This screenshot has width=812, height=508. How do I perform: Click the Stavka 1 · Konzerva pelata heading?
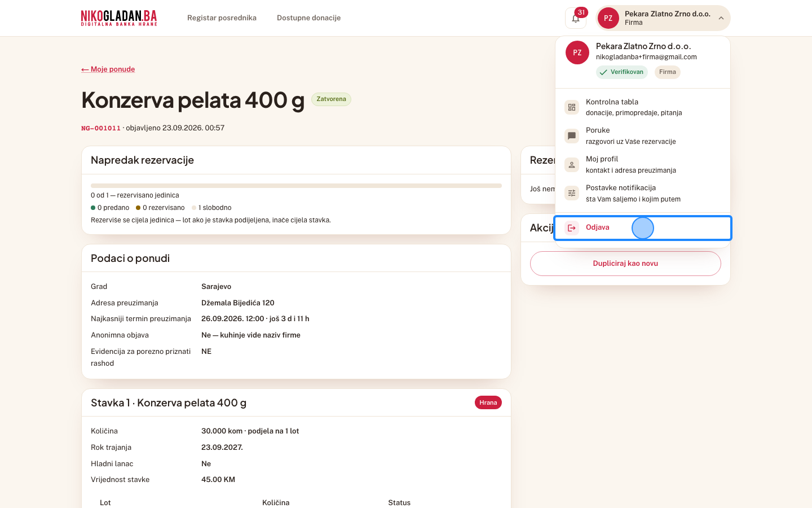pyautogui.click(x=169, y=403)
